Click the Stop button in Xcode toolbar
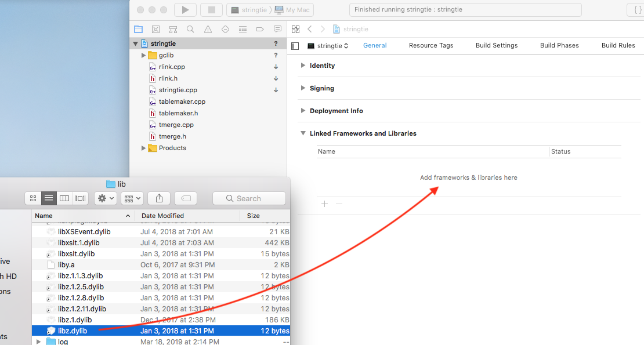 tap(211, 10)
